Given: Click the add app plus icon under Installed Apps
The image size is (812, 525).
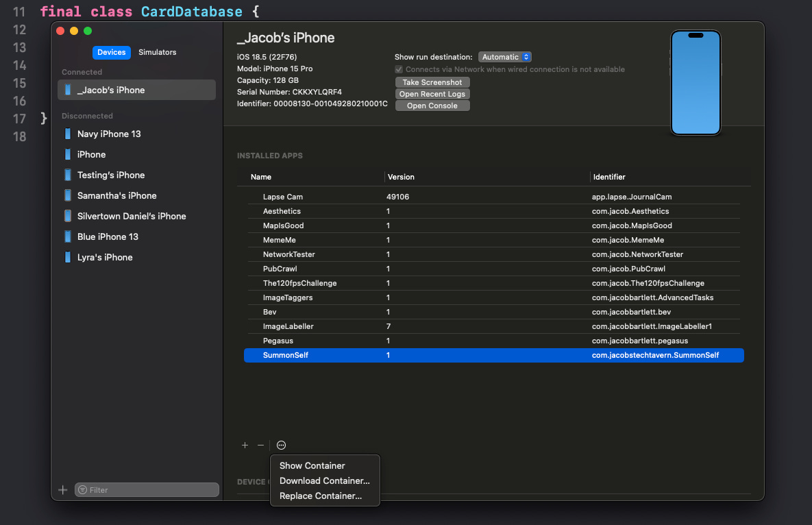Looking at the screenshot, I should (x=245, y=445).
